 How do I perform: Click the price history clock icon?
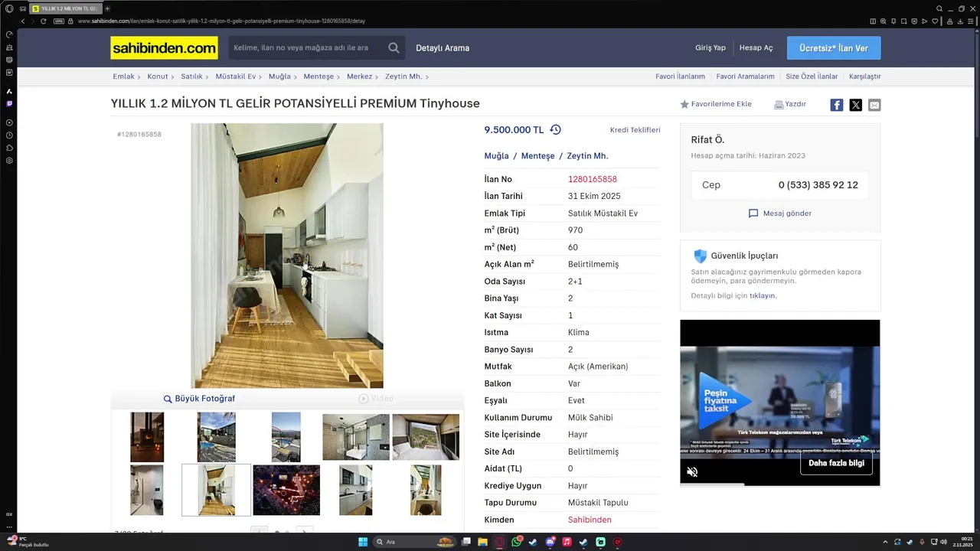(556, 130)
